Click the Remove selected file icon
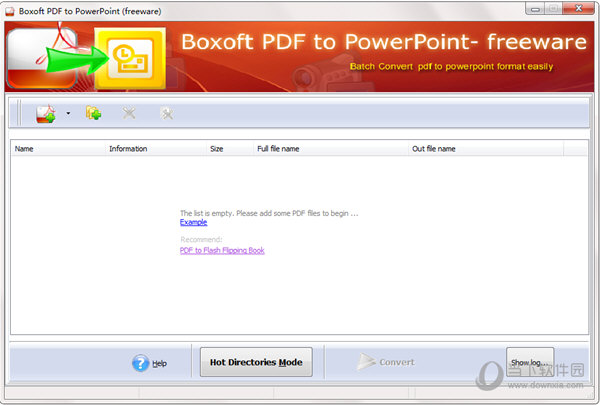The width and height of the screenshot is (600, 405). [x=129, y=113]
